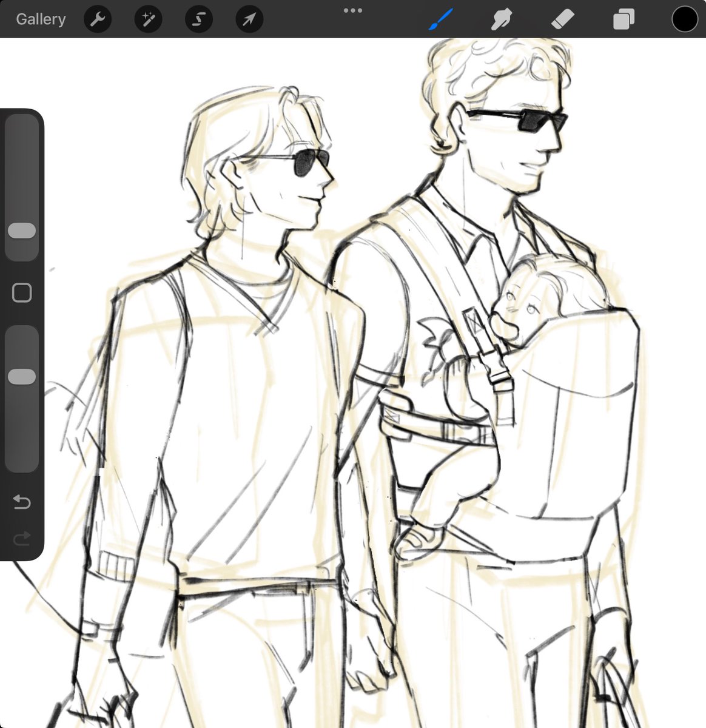Screen dimensions: 706x728
Task: Select the Eraser tool
Action: 562,19
